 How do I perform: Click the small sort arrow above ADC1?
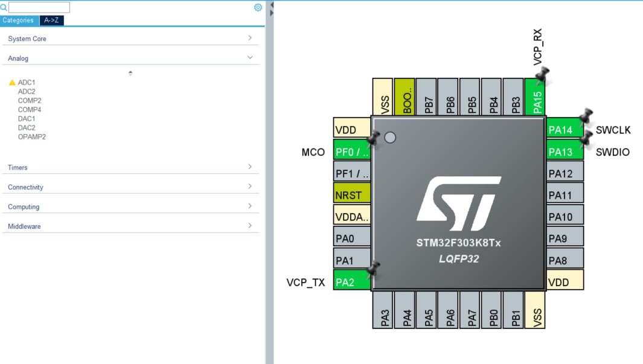[x=130, y=73]
